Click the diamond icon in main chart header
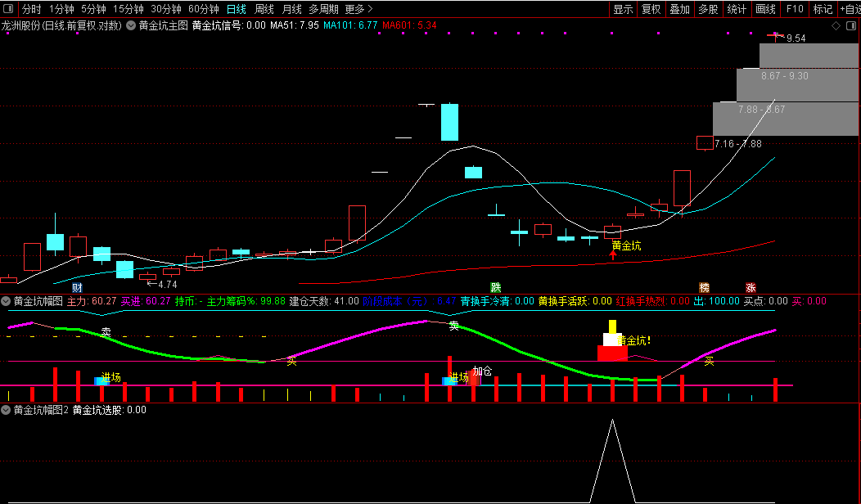The width and height of the screenshot is (861, 504). (x=836, y=26)
